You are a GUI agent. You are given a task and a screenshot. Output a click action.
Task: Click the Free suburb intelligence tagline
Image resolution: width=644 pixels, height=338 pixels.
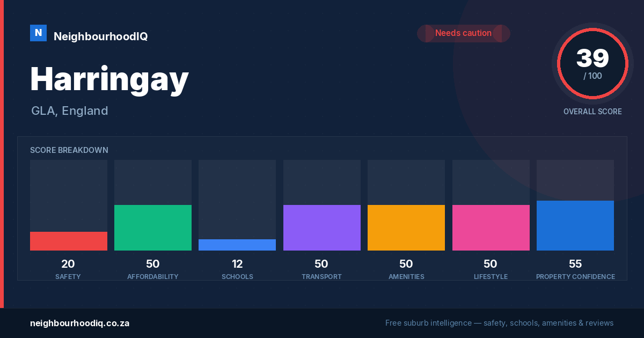point(499,323)
